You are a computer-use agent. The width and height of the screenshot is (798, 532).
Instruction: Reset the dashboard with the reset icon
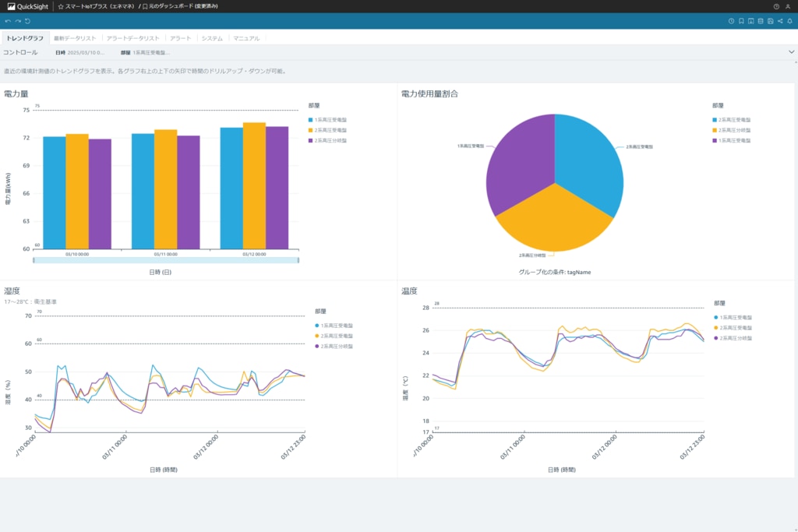tap(28, 21)
